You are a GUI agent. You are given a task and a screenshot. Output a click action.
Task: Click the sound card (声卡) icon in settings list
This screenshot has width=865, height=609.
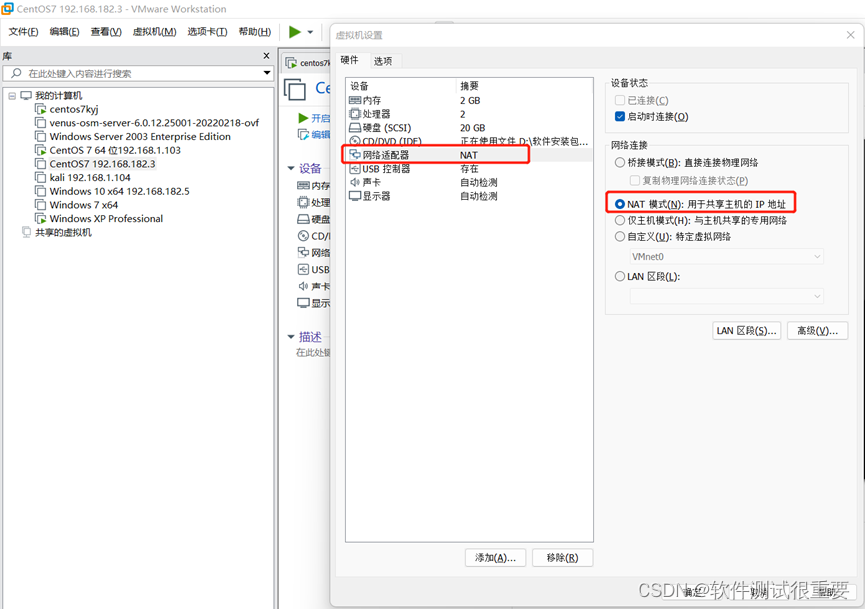(355, 182)
